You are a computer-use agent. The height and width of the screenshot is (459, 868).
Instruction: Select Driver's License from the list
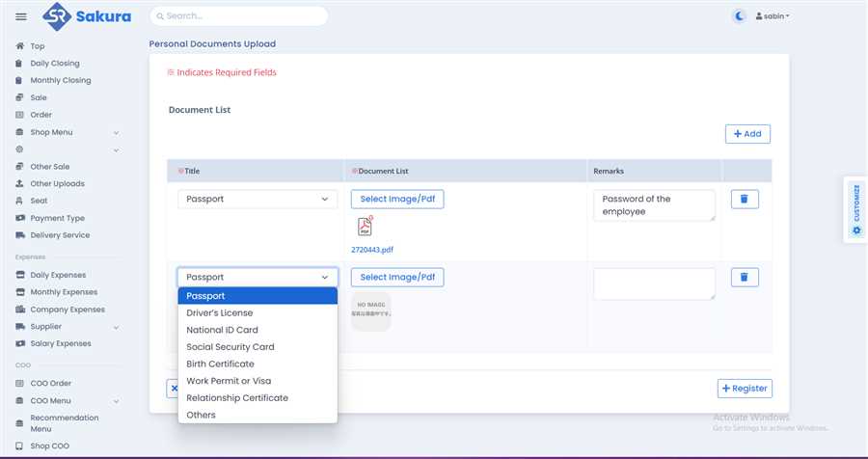click(220, 312)
